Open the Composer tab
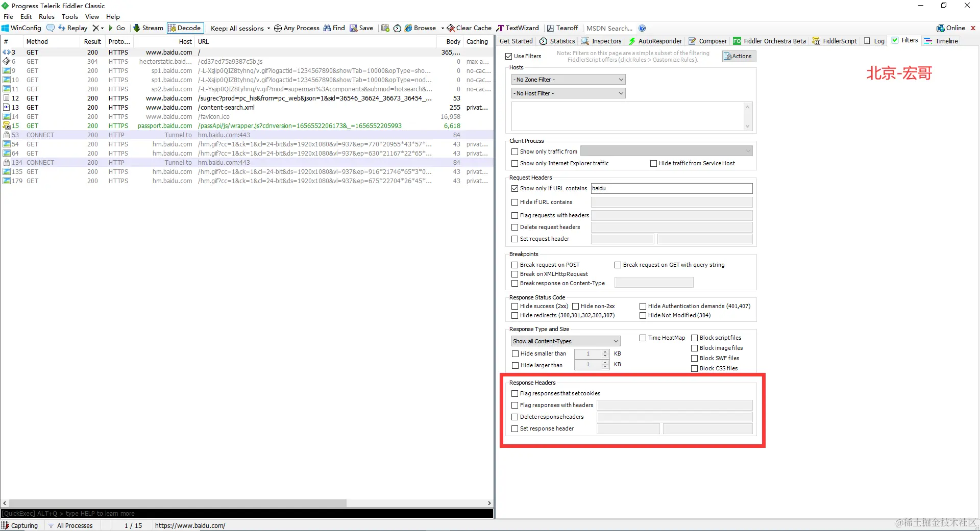This screenshot has width=980, height=531. point(707,41)
